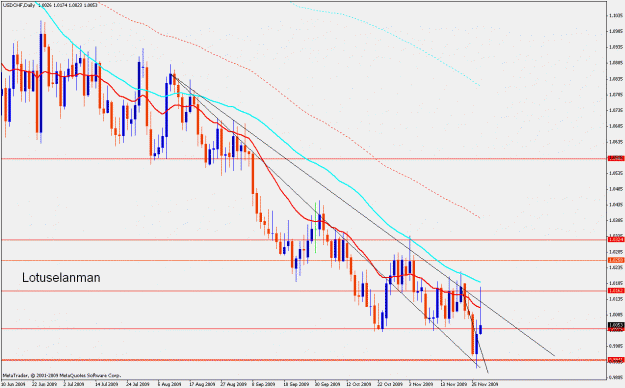
Task: Click the 18 Sep 2009 date label
Action: [x=296, y=384]
